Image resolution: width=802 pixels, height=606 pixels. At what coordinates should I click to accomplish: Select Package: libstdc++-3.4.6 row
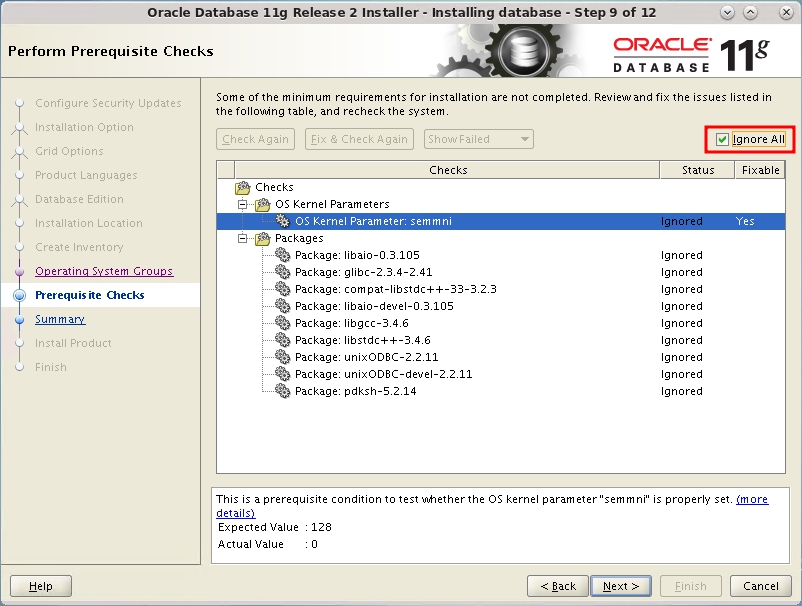tap(501, 340)
